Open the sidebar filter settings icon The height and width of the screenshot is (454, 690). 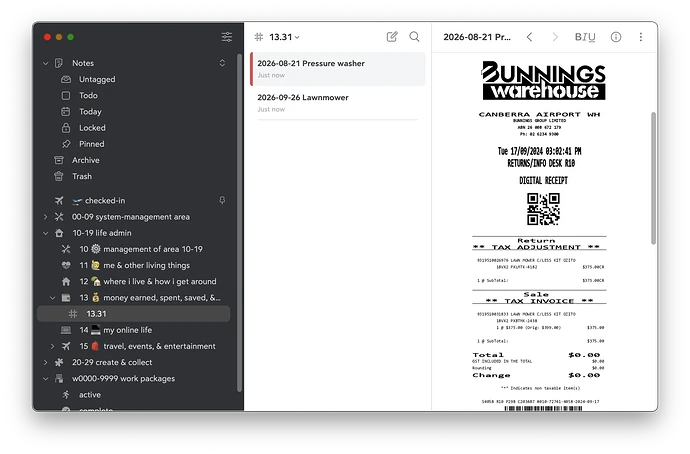(227, 37)
